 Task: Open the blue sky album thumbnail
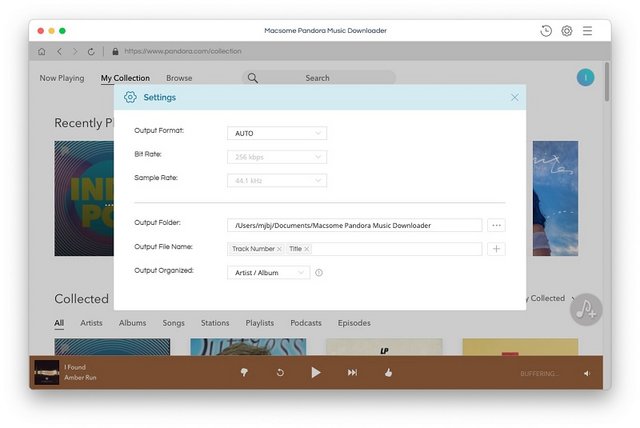[555, 198]
